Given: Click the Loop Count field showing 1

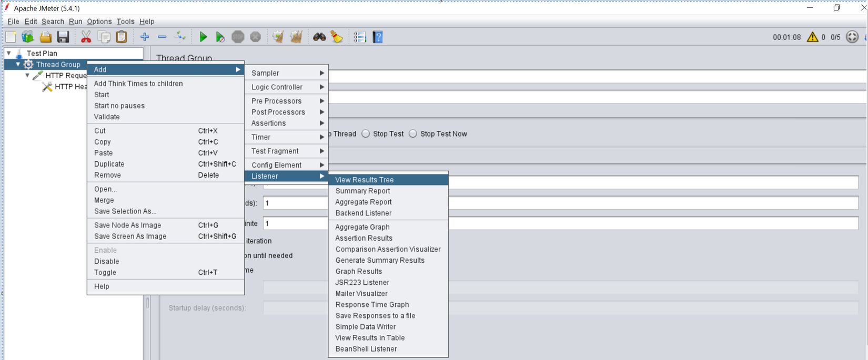Looking at the screenshot, I should click(x=561, y=223).
